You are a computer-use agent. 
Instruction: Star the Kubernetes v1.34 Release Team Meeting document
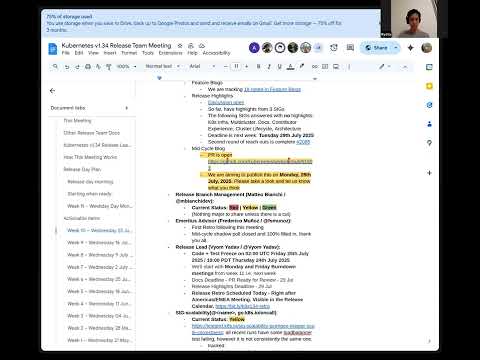click(x=180, y=46)
